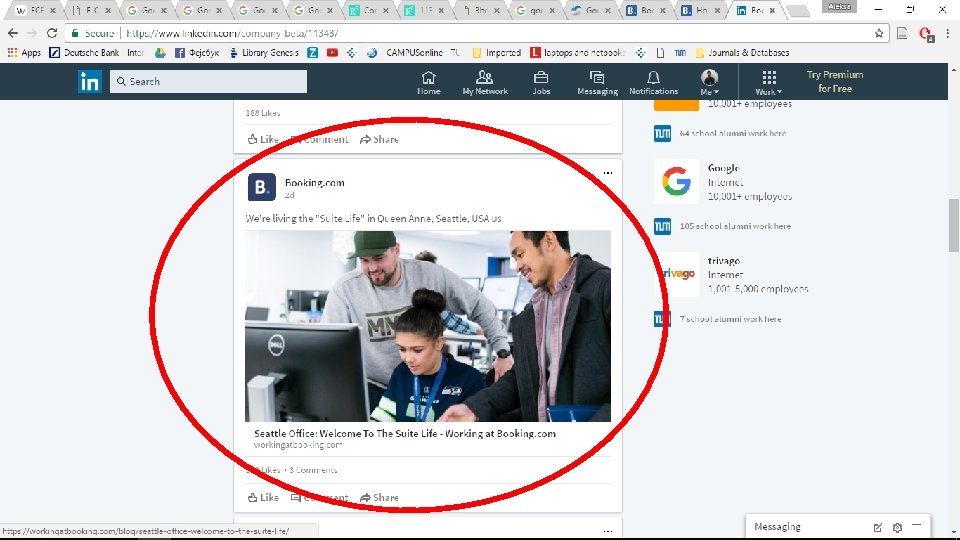This screenshot has height=540, width=960.
Task: Switch to the first Wikipedia tab
Action: coord(37,10)
